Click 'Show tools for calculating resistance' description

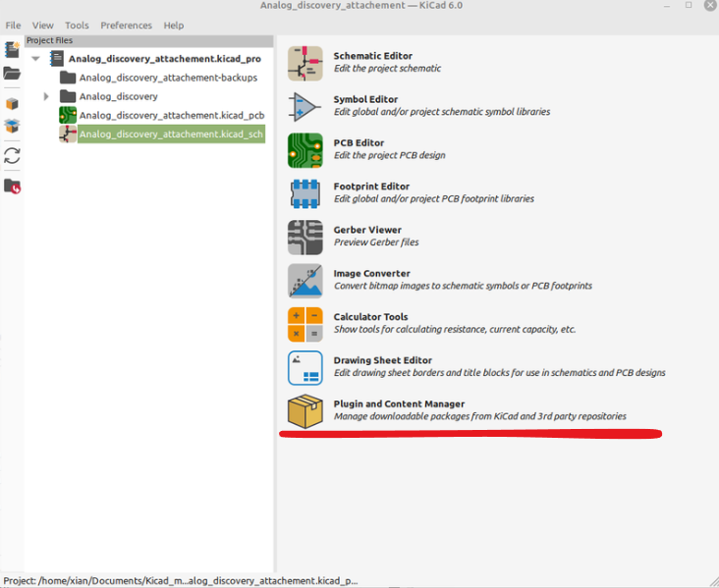coord(455,329)
